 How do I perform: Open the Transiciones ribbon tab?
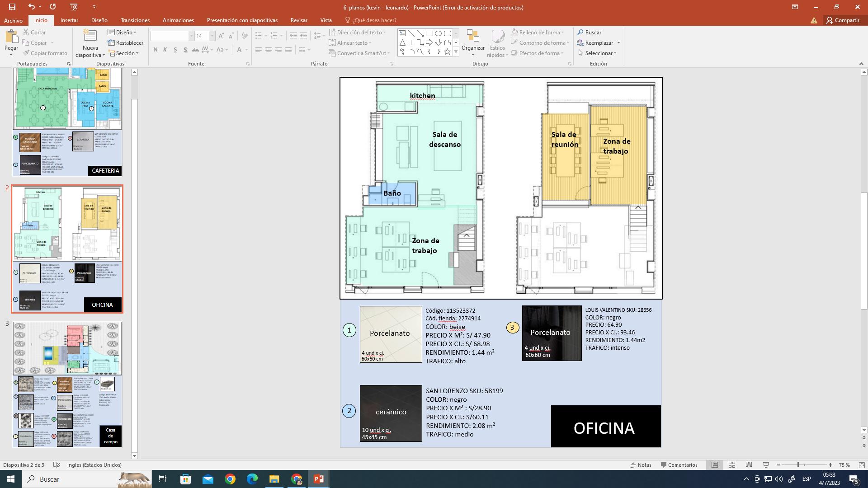tap(135, 20)
